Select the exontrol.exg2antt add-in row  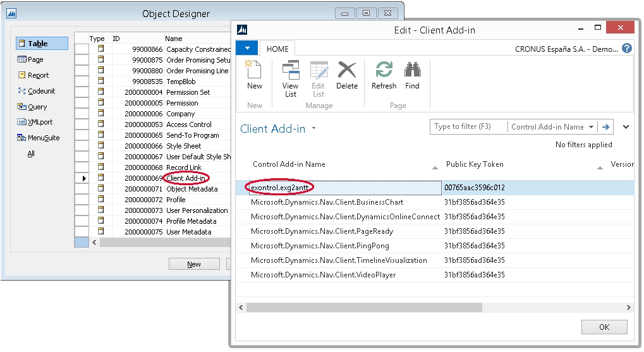click(281, 188)
